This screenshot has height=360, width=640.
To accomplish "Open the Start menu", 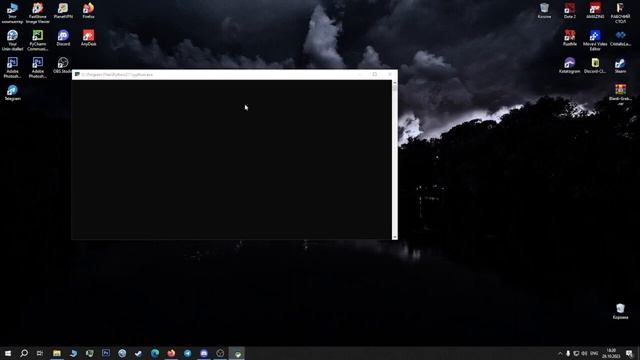I will [8, 353].
